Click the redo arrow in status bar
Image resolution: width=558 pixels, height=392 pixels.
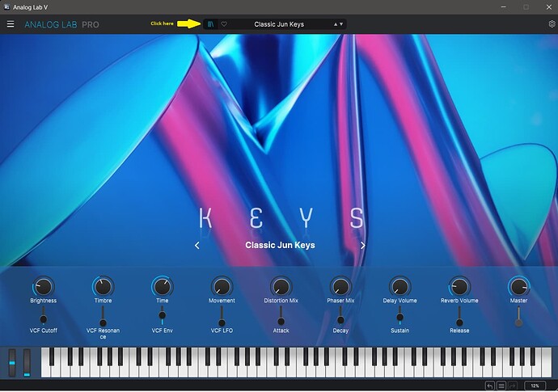513,386
